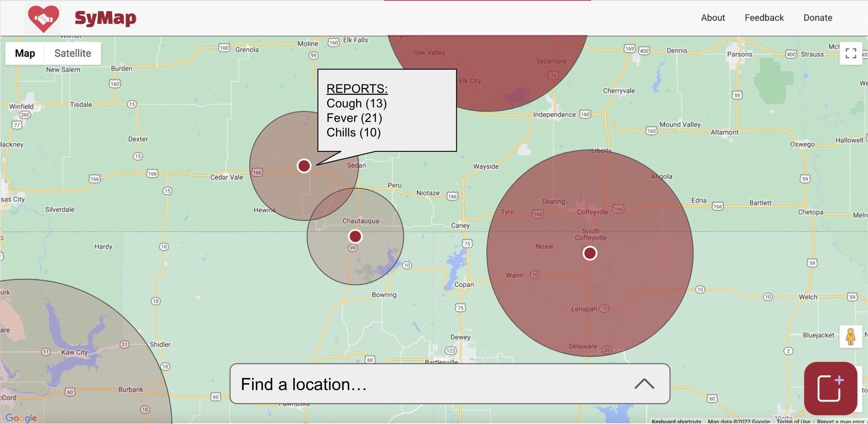868x424 pixels.
Task: Click the Grenola town label
Action: (x=247, y=50)
